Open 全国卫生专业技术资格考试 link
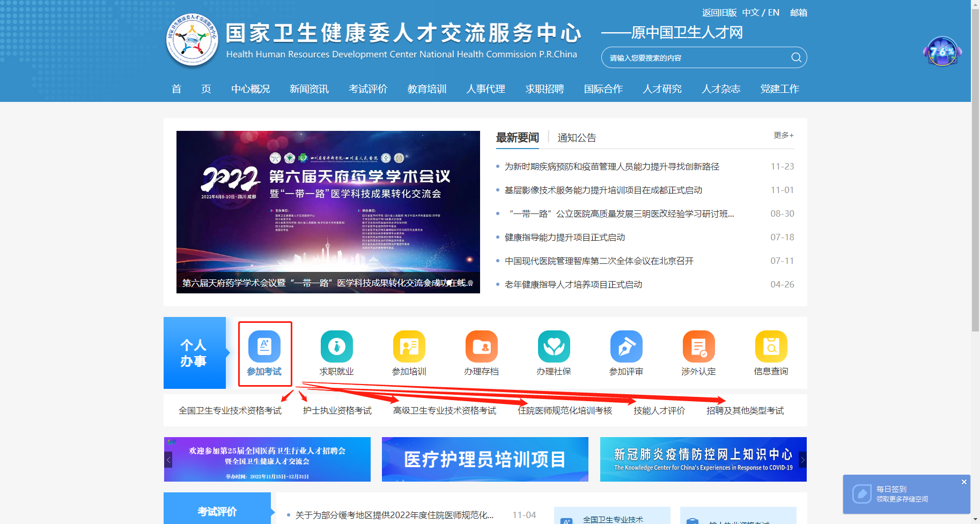Screen dimensions: 980x524 pyautogui.click(x=230, y=411)
